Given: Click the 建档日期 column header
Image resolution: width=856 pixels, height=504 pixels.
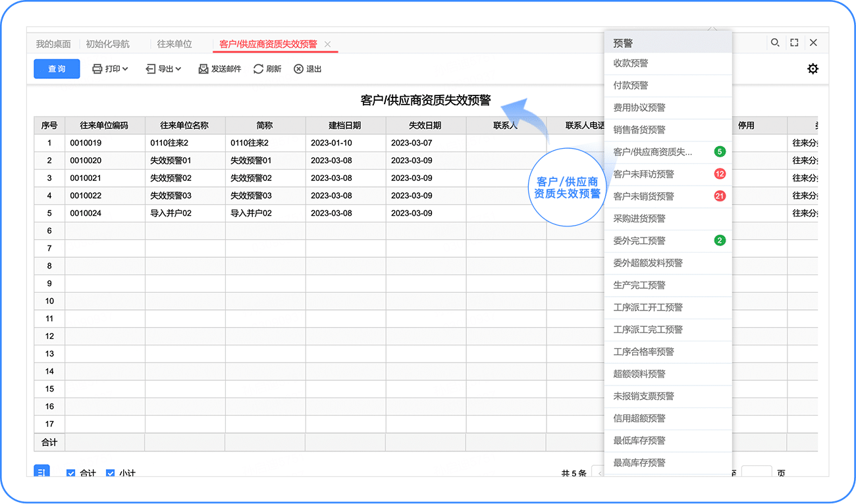Looking at the screenshot, I should pyautogui.click(x=346, y=126).
